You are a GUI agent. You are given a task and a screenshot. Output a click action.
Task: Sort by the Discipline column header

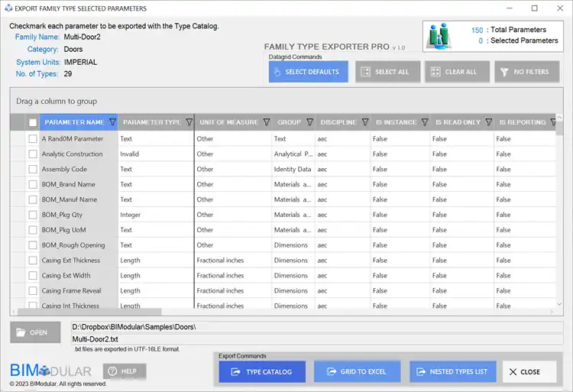338,122
